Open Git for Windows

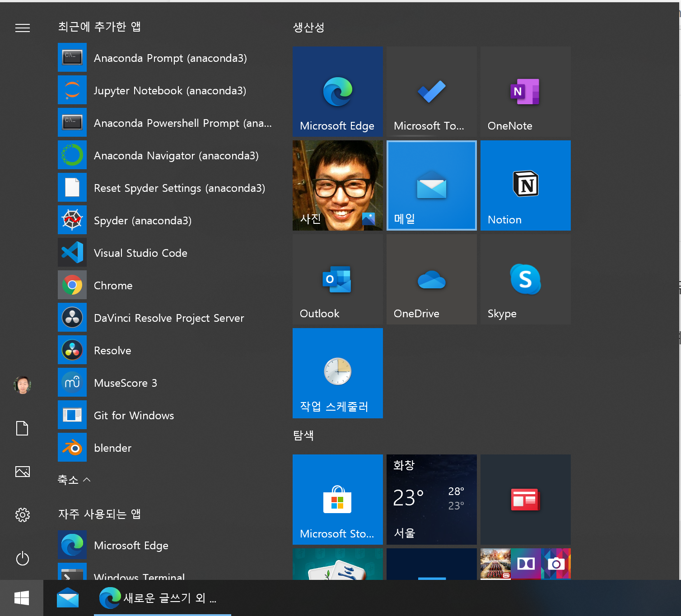coord(166,415)
